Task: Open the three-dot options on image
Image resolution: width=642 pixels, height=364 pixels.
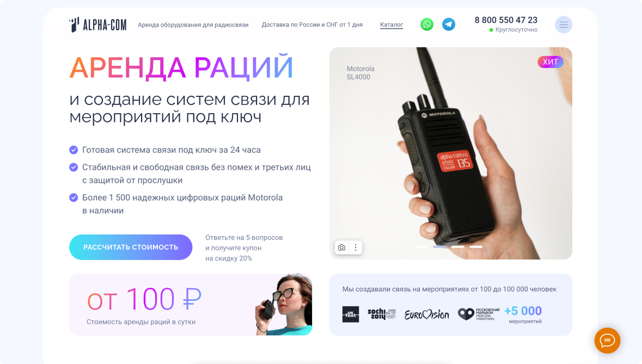Action: [356, 248]
